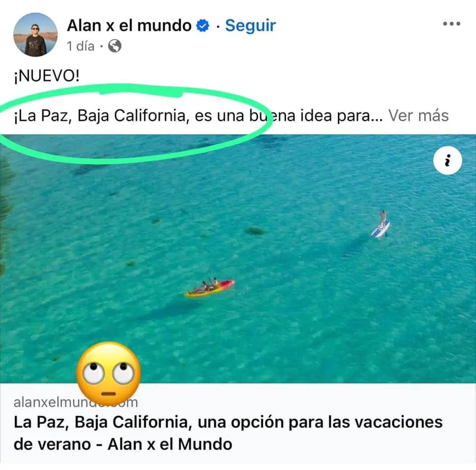Click the info icon on the photo
The image size is (476, 470).
point(447,160)
